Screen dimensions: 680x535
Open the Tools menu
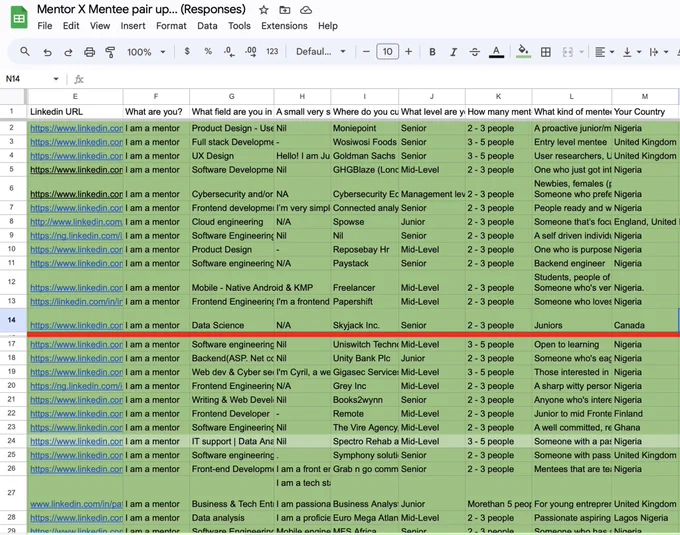[x=239, y=26]
